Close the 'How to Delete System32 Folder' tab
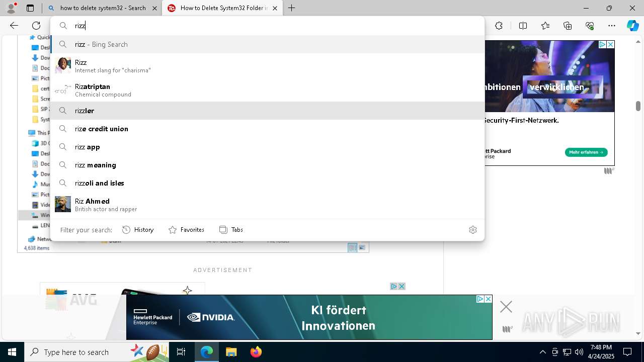 point(275,8)
